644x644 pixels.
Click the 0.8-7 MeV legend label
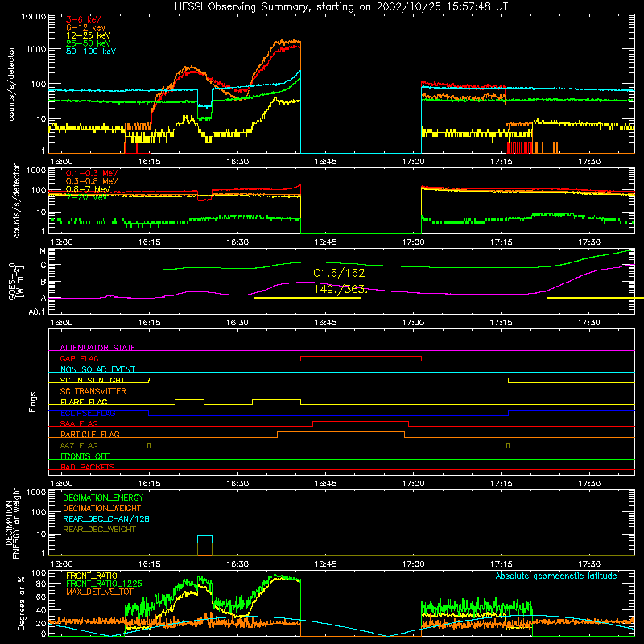click(x=88, y=189)
